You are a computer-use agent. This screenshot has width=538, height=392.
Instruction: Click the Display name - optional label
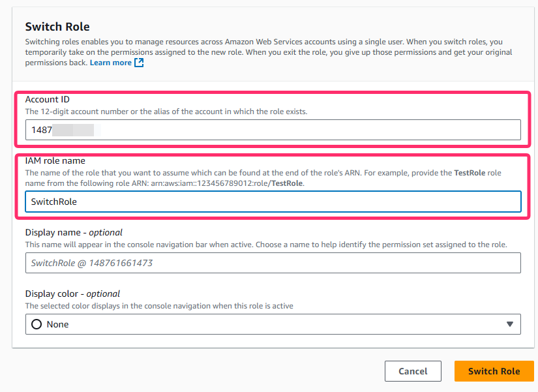coord(74,232)
